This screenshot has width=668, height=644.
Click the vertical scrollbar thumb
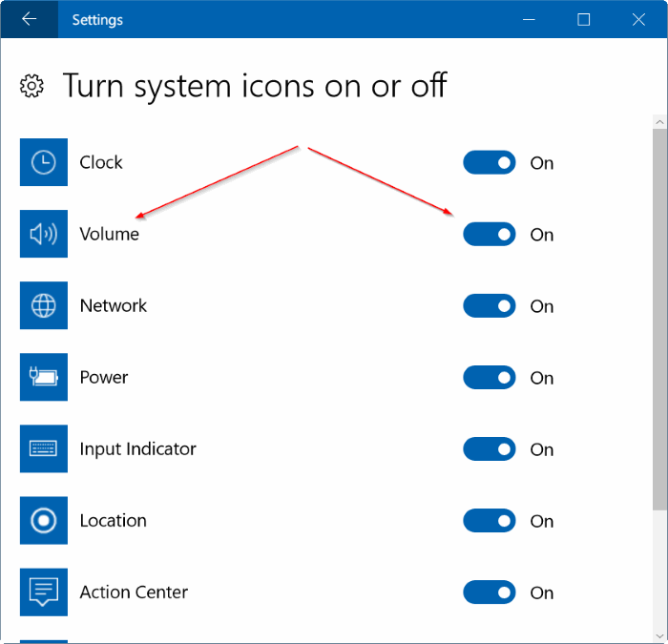point(659,319)
